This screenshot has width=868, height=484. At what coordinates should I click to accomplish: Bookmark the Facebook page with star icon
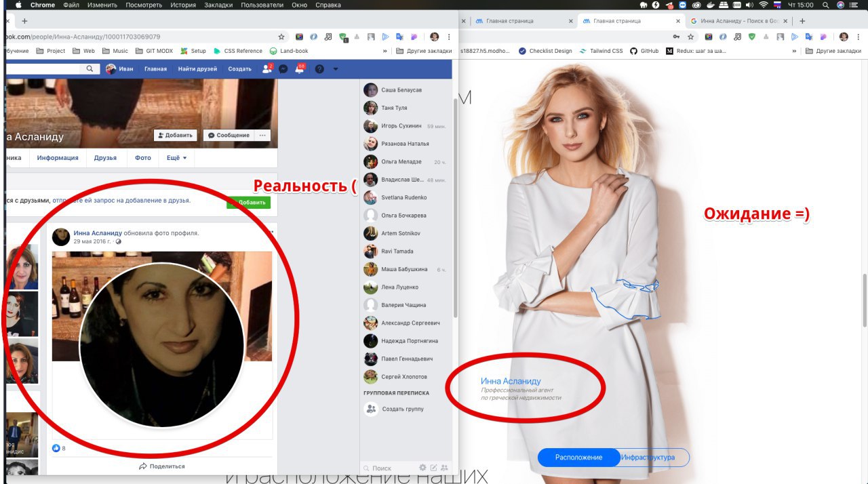coord(281,37)
